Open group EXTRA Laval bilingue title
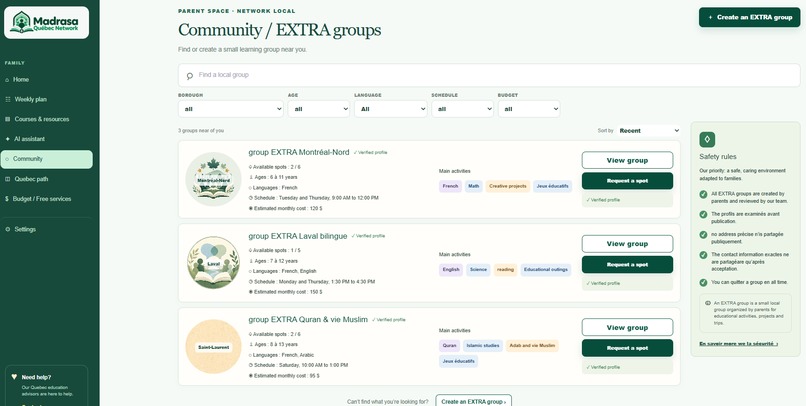 298,236
